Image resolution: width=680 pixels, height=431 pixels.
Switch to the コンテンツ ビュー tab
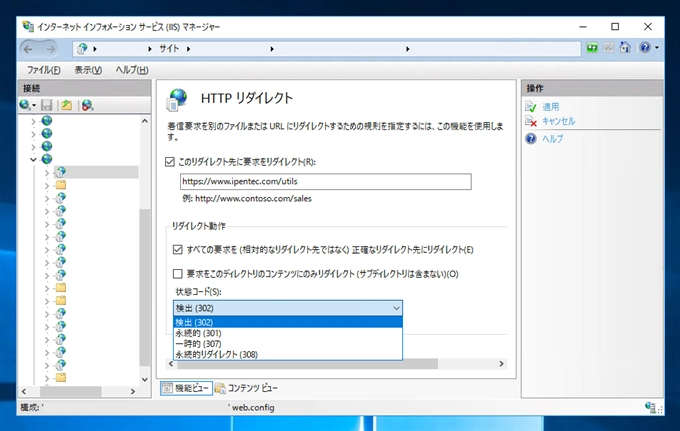point(246,388)
